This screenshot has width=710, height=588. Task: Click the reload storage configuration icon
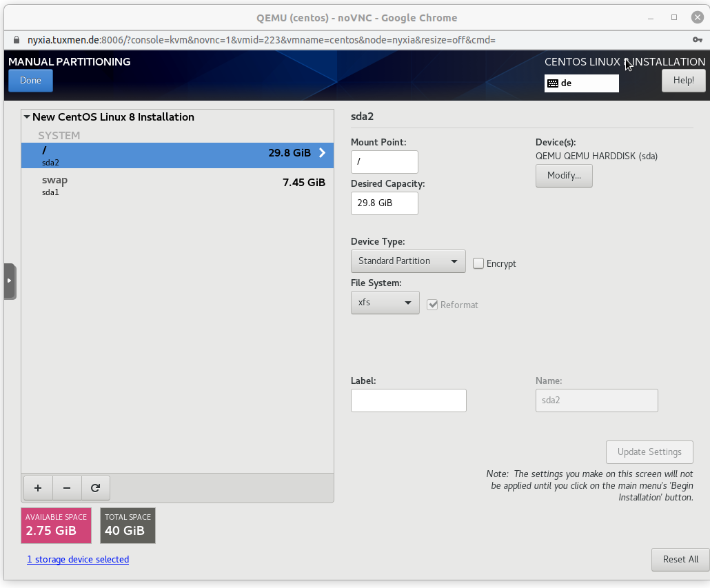point(96,488)
